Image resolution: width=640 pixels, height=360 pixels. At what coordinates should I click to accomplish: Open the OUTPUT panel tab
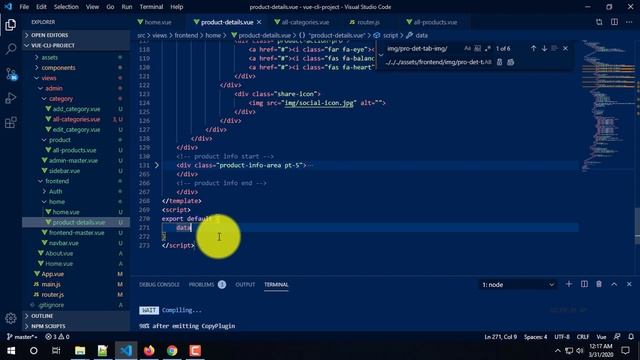[245, 284]
